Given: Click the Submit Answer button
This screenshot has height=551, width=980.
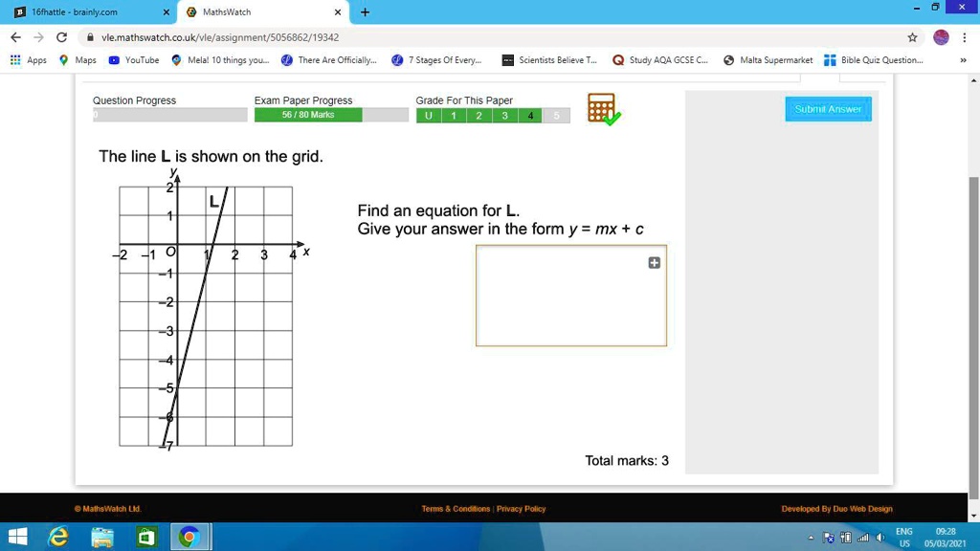Looking at the screenshot, I should point(828,109).
